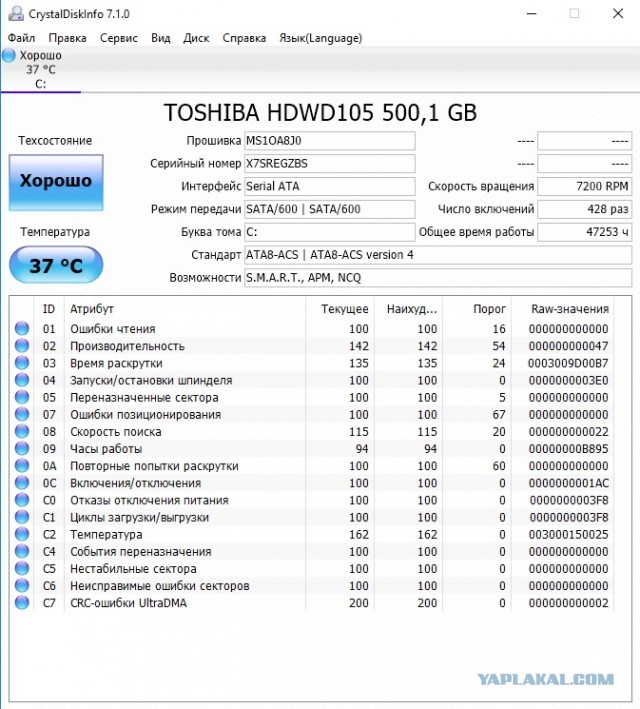Select attribute name Нестабильные сектора

click(133, 569)
